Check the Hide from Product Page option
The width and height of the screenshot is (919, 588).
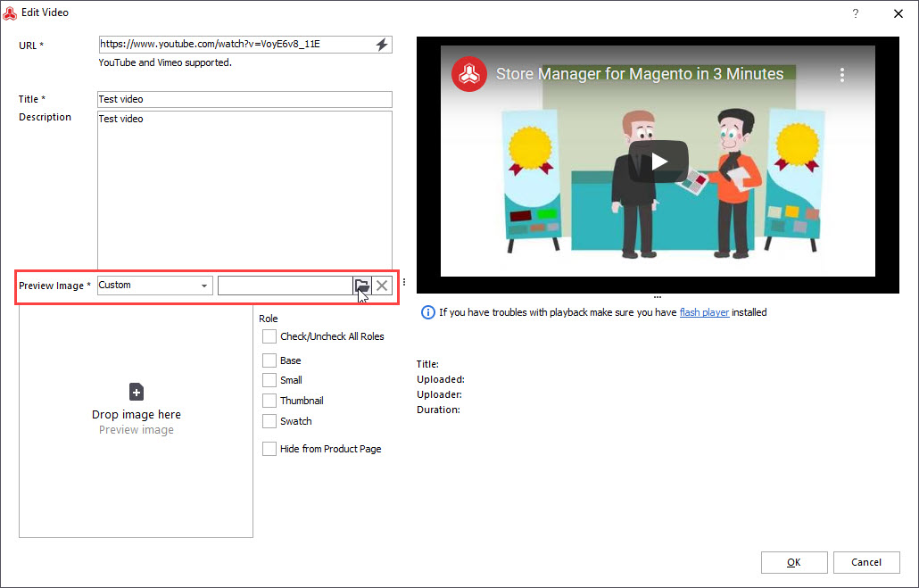269,449
